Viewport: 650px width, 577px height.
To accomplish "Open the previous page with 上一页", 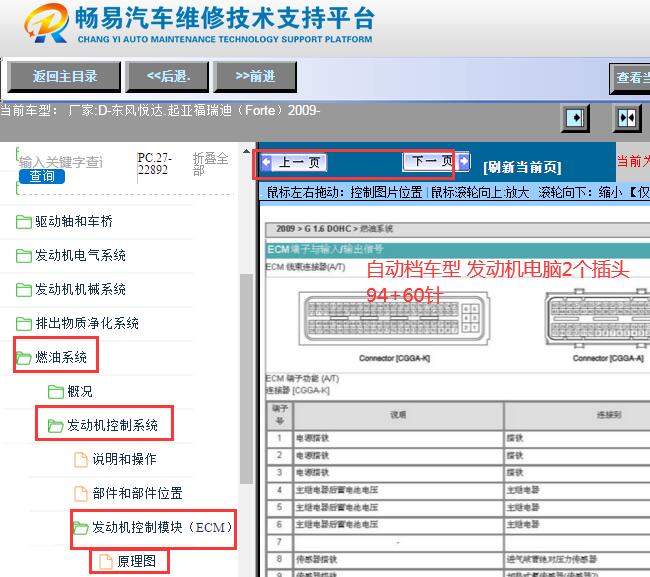I will tap(299, 162).
